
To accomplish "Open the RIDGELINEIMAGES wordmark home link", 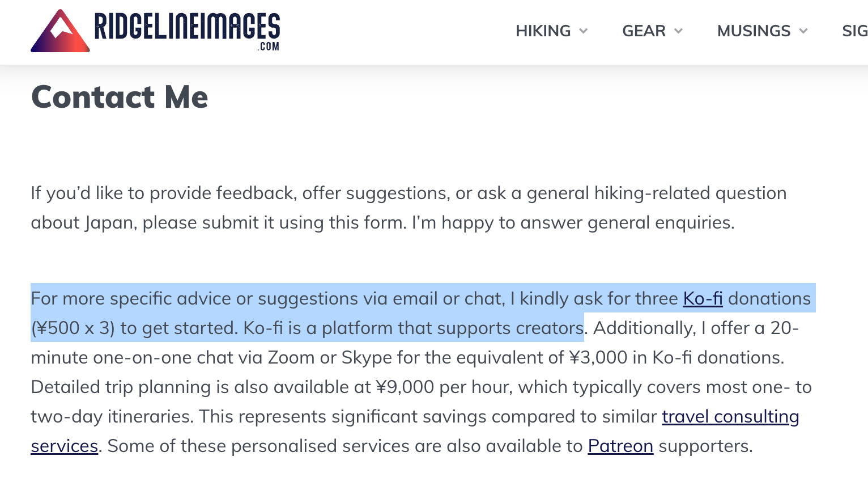I will pos(187,27).
